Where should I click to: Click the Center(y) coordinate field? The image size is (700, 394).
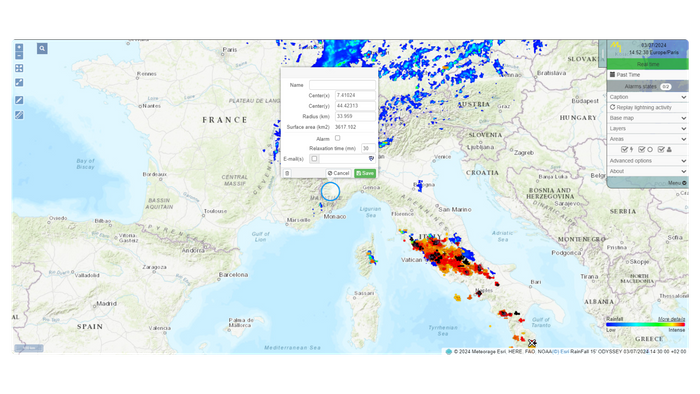tap(355, 106)
